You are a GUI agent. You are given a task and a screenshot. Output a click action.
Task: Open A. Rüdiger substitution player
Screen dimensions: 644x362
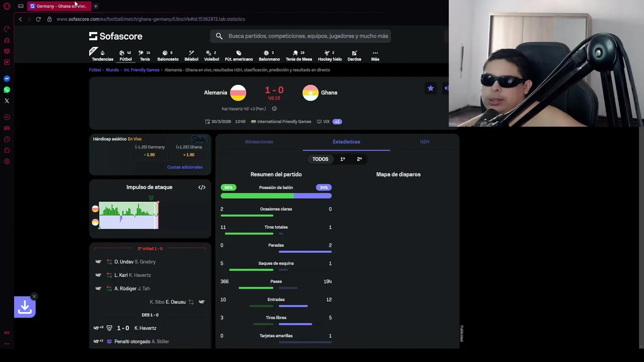coord(125,289)
